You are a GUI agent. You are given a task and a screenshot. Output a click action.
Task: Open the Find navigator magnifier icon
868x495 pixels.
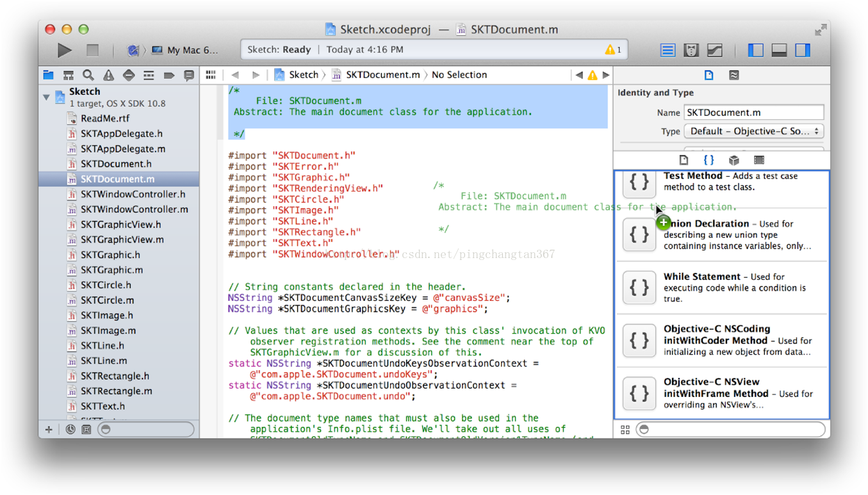tap(88, 75)
